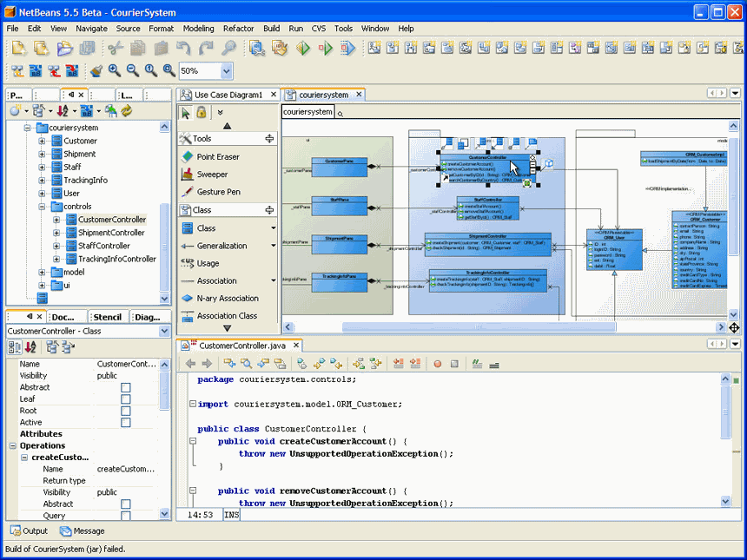Switch to the Stencil tab
This screenshot has height=560, width=747.
click(x=108, y=317)
